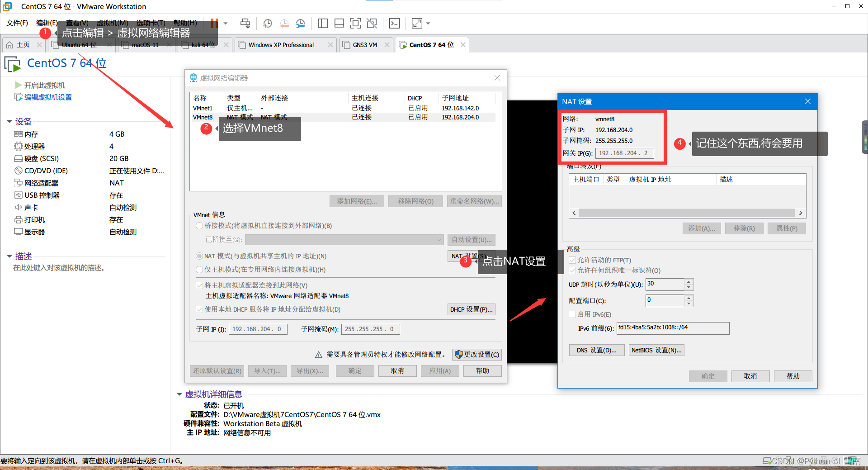Viewport: 868px width, 470px height.
Task: Select 桥接模式 radio button
Action: click(x=199, y=225)
